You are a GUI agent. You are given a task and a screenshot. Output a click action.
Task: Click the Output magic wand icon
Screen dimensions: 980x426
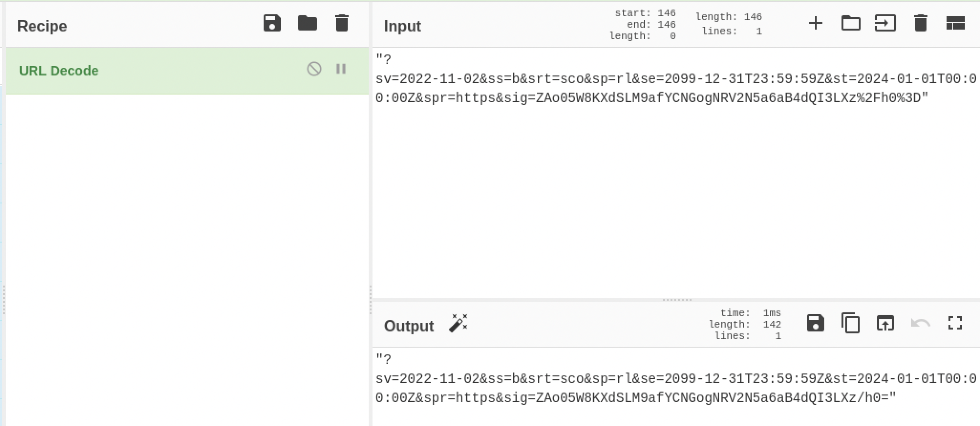tap(458, 323)
